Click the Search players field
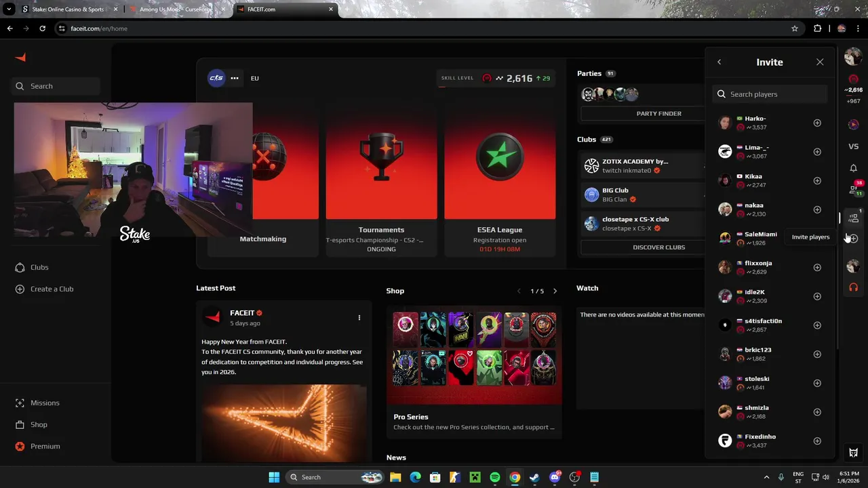 coord(770,94)
